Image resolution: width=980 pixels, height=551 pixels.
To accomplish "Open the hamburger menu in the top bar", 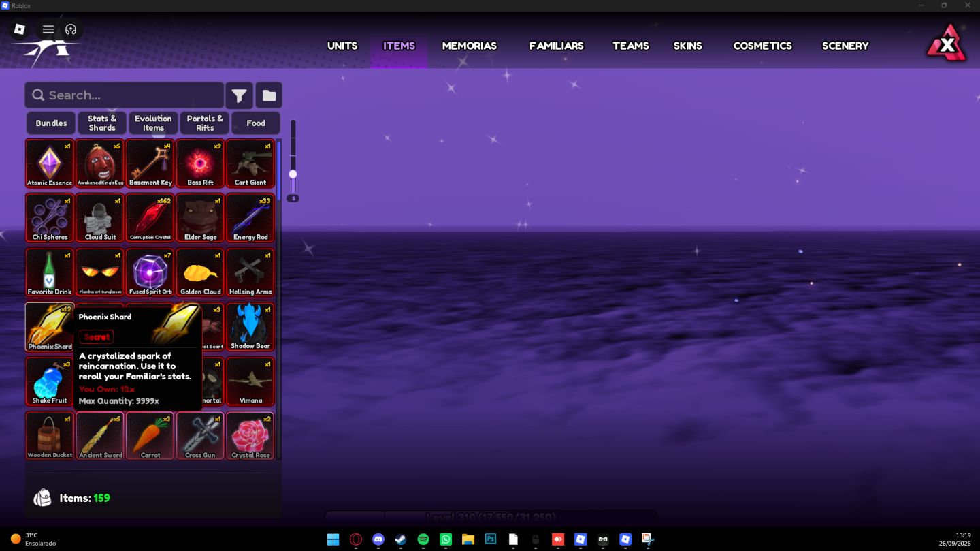I will (48, 29).
